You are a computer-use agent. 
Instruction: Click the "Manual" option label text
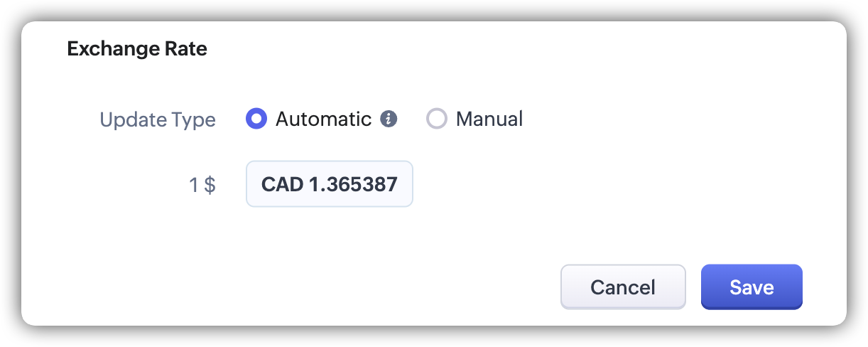pos(489,119)
